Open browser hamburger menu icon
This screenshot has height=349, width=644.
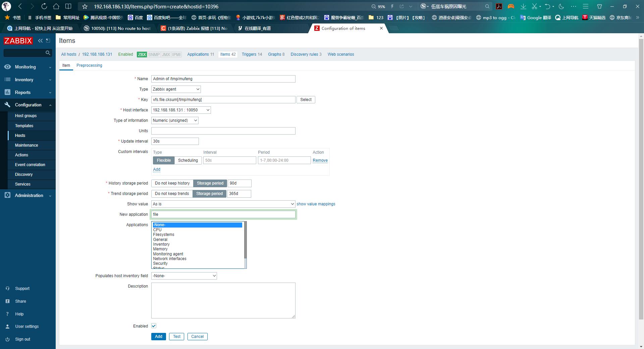coord(586,6)
